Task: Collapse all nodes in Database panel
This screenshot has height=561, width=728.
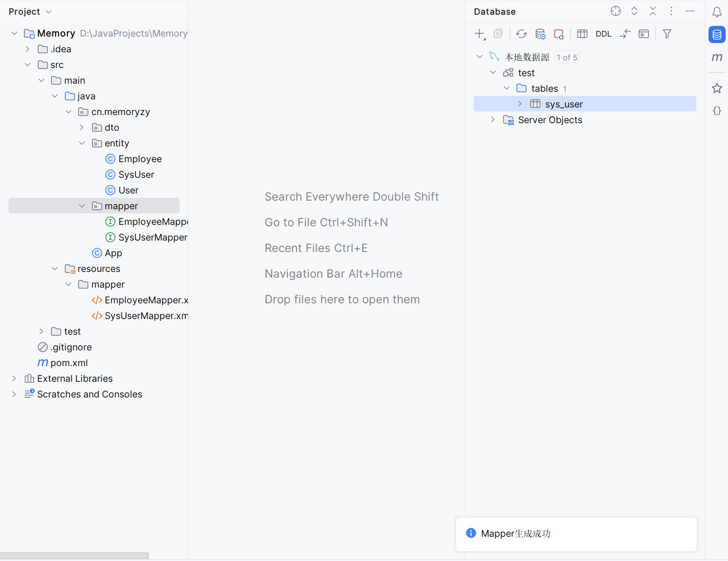Action: coord(652,11)
